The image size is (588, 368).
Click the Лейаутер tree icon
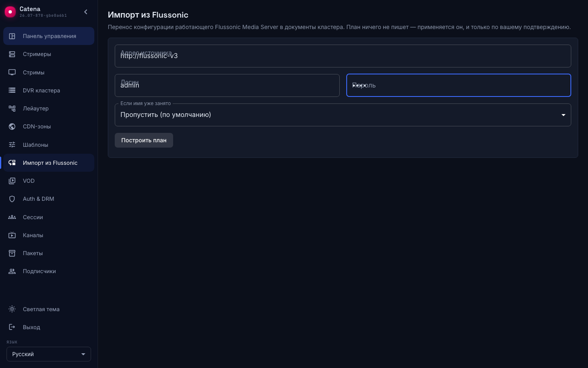coord(12,108)
